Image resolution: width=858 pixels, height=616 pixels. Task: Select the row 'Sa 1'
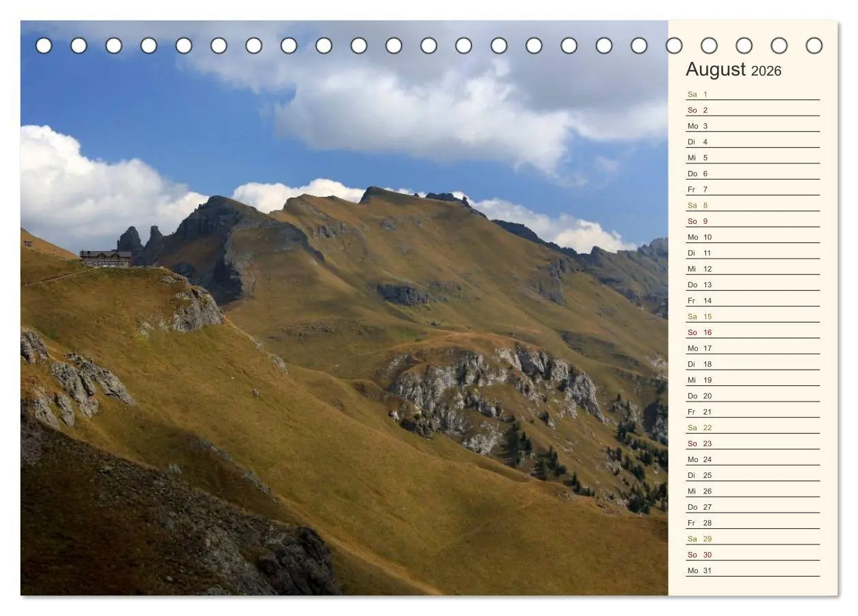pos(752,94)
